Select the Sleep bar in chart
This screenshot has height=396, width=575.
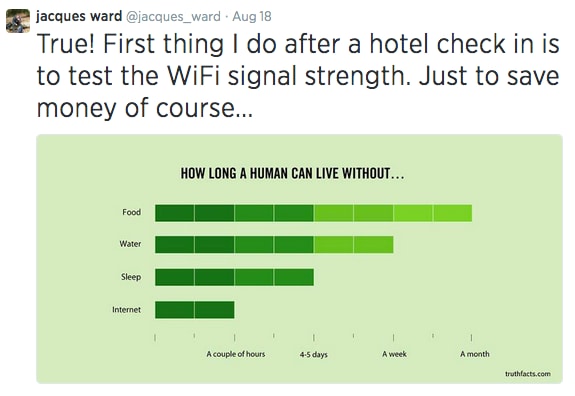(x=234, y=277)
